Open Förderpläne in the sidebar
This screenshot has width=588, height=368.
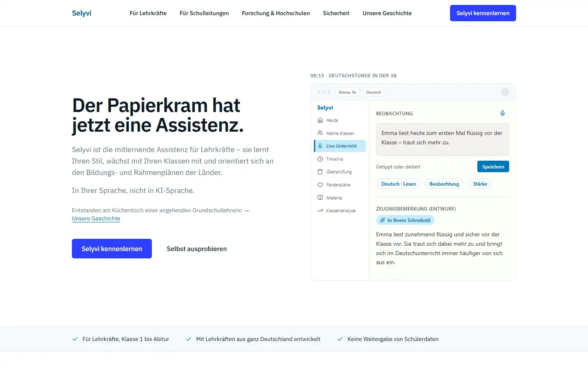click(340, 185)
